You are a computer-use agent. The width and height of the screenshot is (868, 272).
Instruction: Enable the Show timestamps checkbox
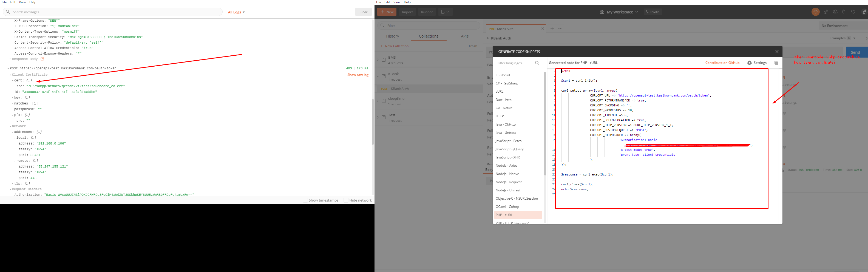tap(305, 200)
